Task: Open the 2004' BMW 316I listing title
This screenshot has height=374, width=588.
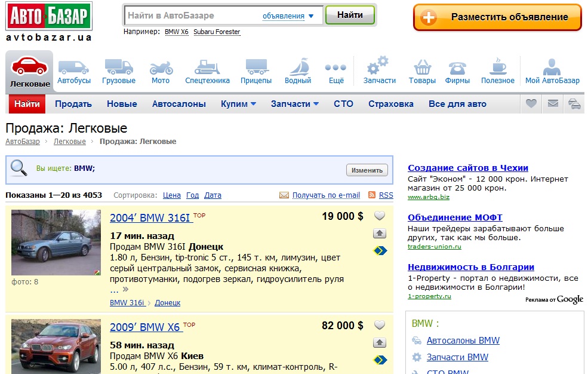Action: 151,217
